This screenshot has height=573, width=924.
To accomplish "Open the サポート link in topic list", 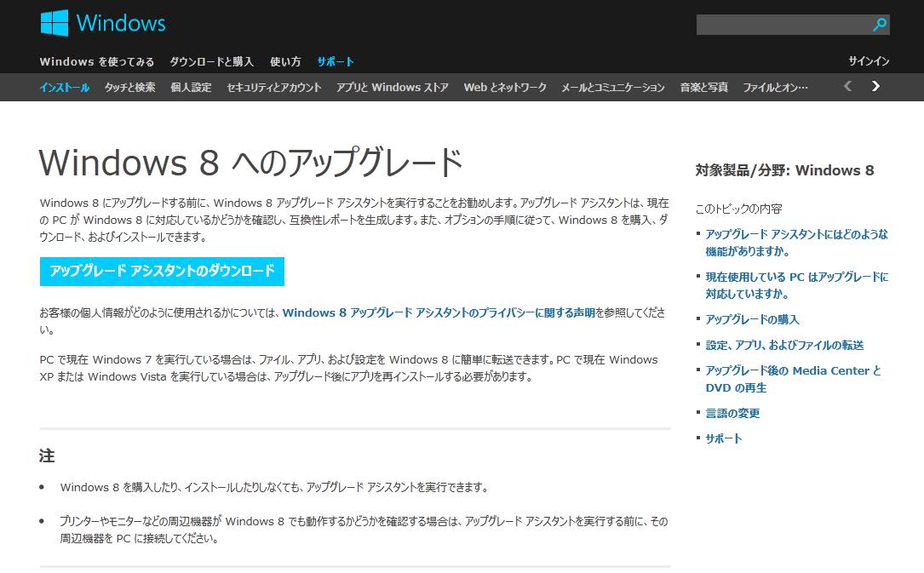I will click(x=724, y=438).
